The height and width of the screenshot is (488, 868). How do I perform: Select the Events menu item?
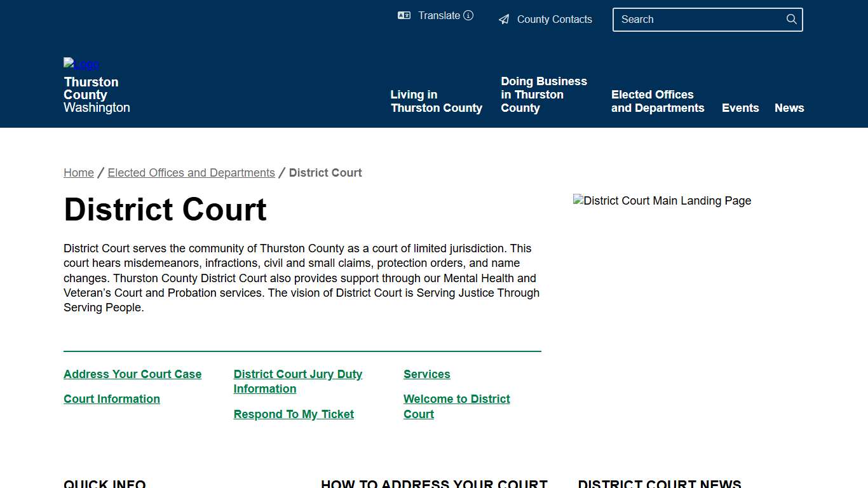[x=740, y=107]
